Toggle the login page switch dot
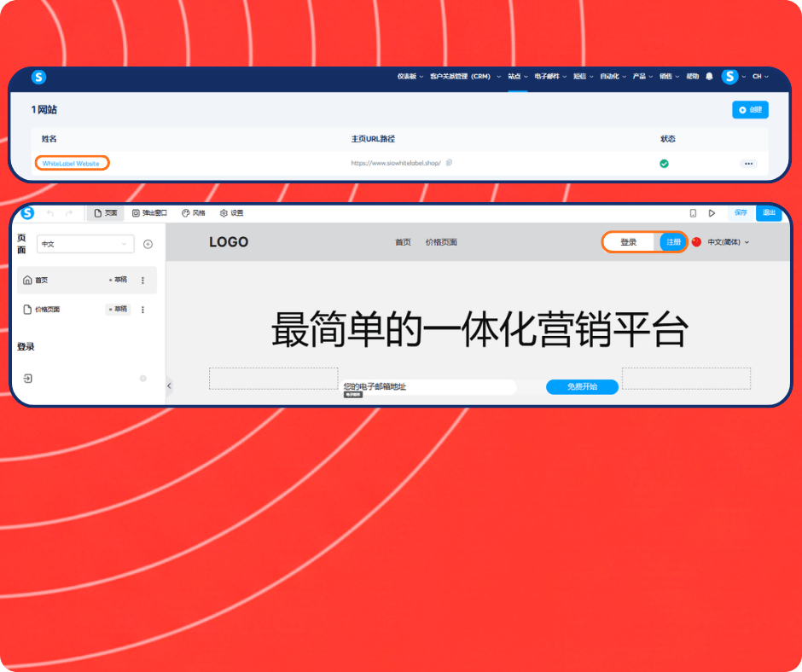This screenshot has height=672, width=802. (x=143, y=379)
